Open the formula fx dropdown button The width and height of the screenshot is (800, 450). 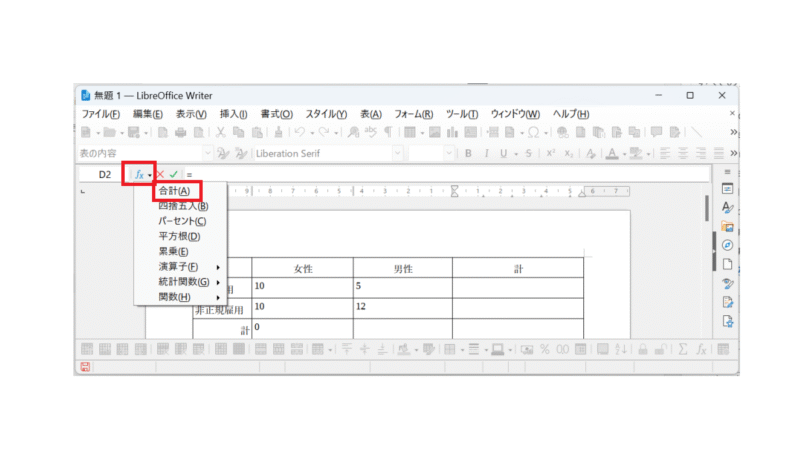click(142, 174)
